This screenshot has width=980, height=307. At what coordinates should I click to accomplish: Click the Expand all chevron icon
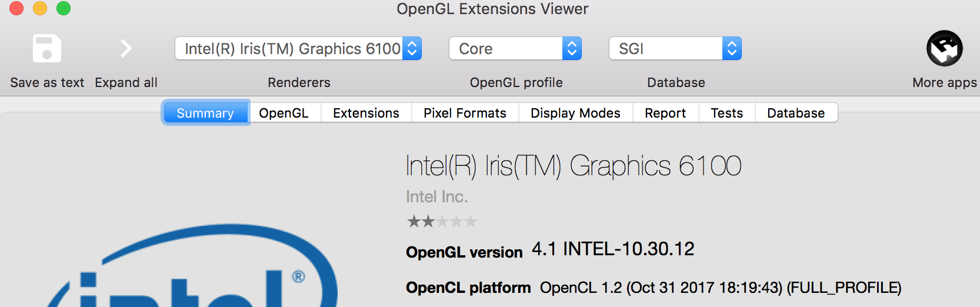click(126, 48)
